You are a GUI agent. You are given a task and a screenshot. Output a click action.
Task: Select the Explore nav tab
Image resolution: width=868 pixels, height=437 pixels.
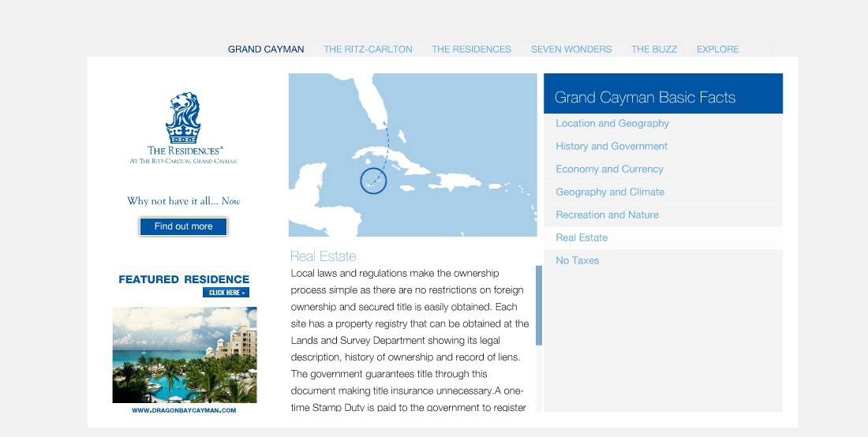coord(717,49)
